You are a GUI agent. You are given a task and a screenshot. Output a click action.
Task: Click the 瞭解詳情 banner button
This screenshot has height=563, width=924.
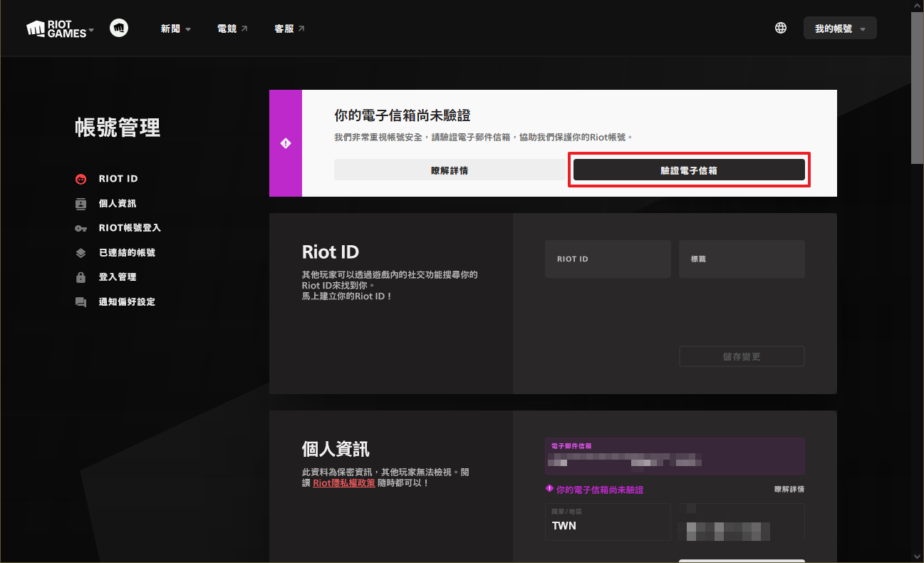[x=450, y=170]
